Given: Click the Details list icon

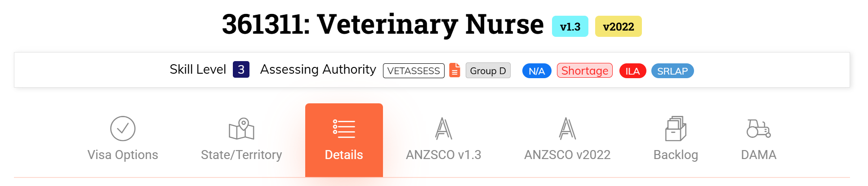Looking at the screenshot, I should [344, 128].
